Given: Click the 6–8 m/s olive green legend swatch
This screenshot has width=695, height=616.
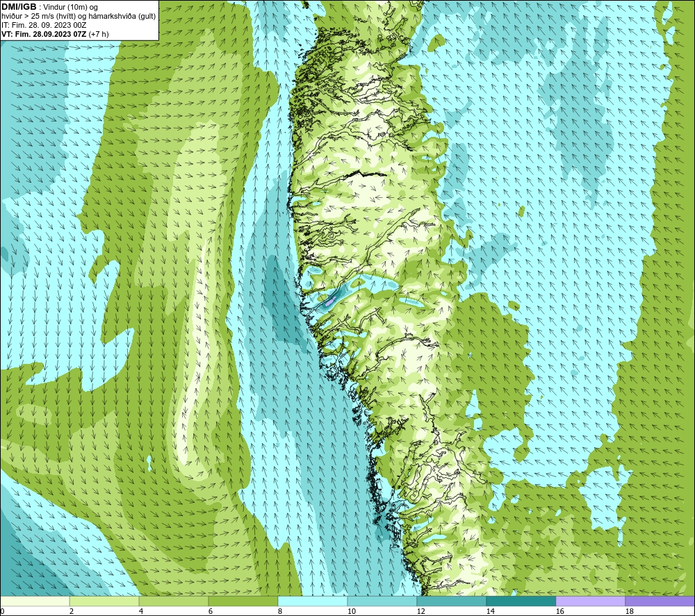Looking at the screenshot, I should tap(243, 601).
